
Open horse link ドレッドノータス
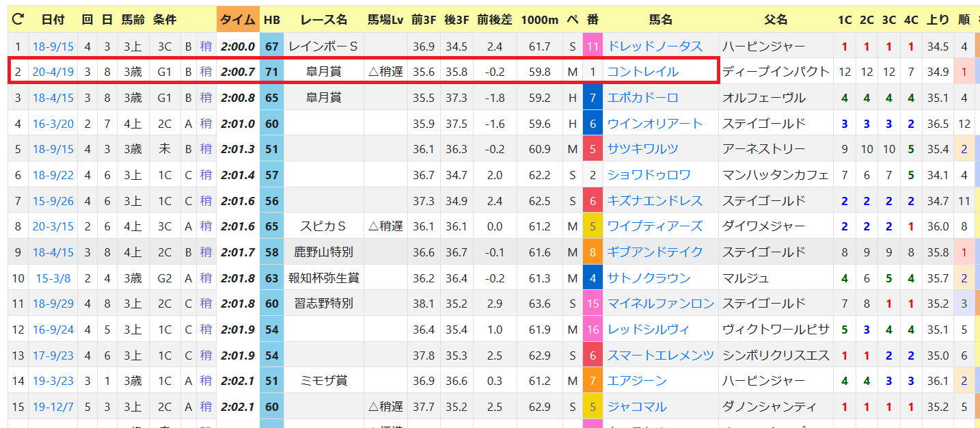[x=655, y=46]
